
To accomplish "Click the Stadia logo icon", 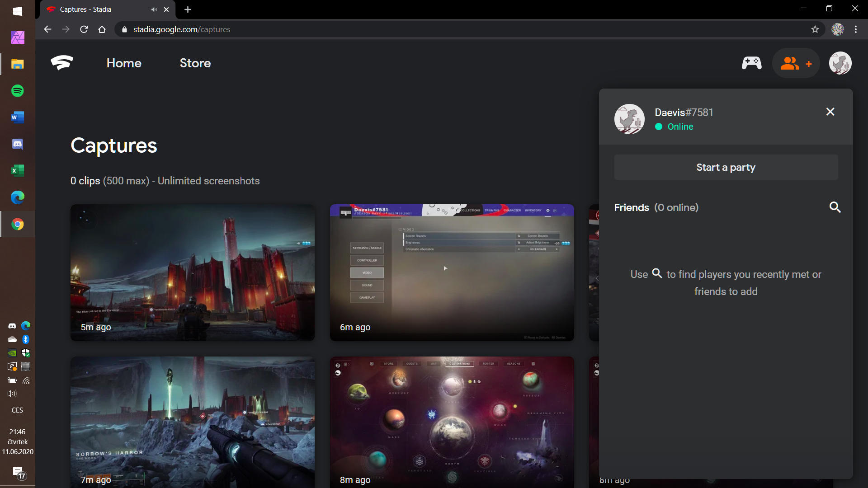I will (62, 63).
